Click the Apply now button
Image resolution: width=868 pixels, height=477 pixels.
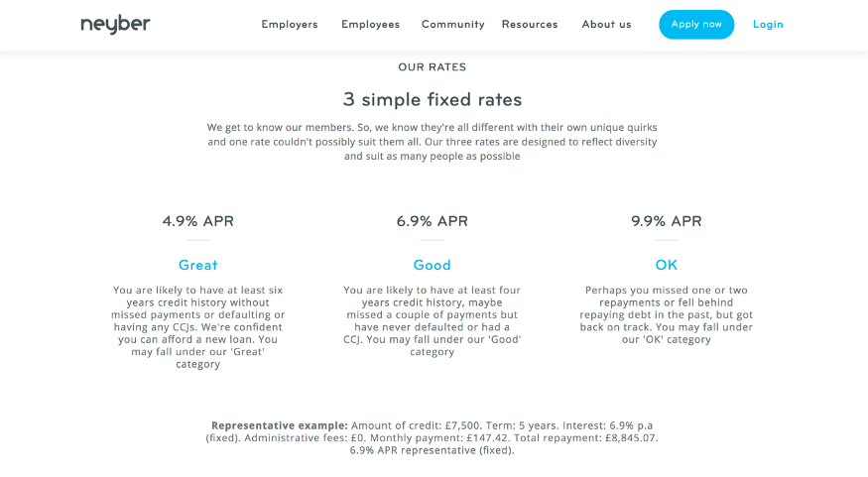point(696,25)
